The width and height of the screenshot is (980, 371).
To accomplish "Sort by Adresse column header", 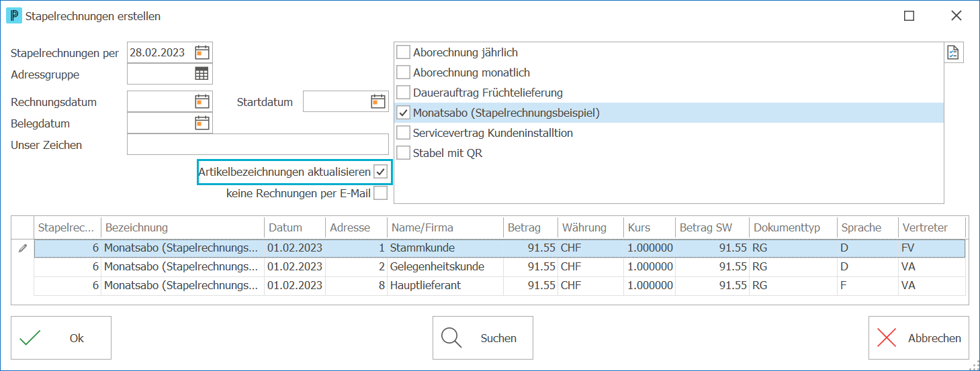I will click(356, 227).
